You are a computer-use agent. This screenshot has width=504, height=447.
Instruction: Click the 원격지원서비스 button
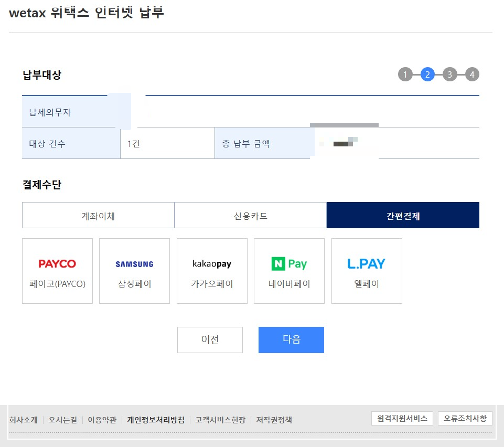click(402, 418)
